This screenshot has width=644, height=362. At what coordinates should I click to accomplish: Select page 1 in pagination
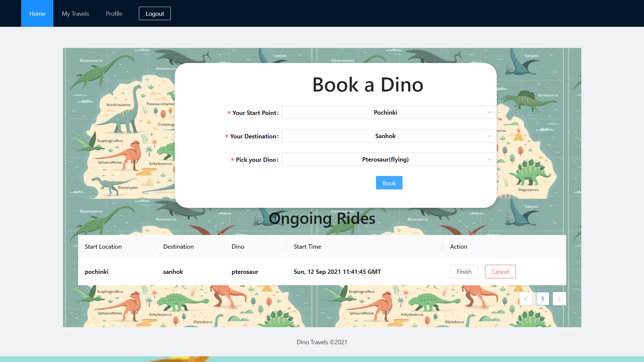click(542, 299)
